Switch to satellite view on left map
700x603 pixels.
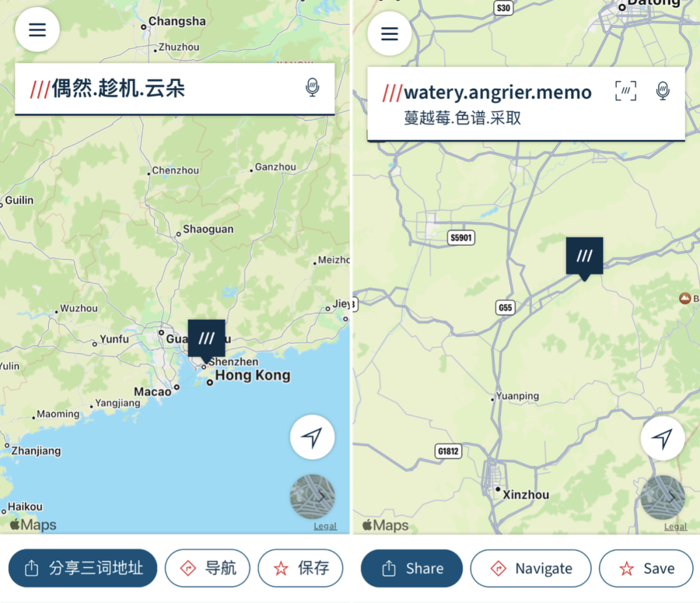[312, 496]
